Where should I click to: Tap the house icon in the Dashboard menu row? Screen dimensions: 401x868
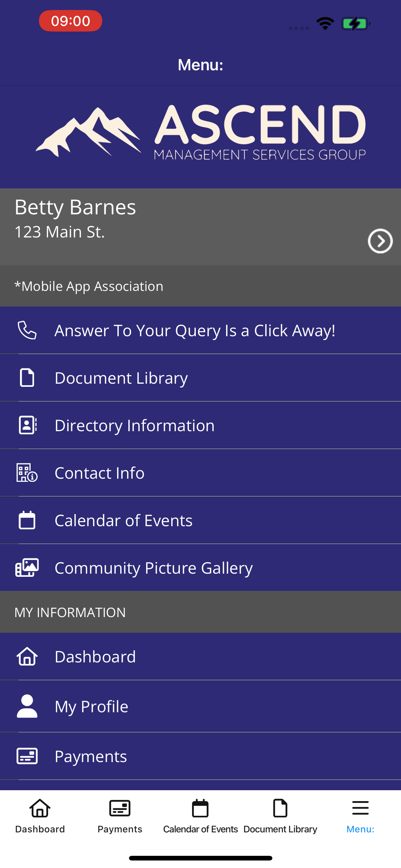tap(27, 656)
